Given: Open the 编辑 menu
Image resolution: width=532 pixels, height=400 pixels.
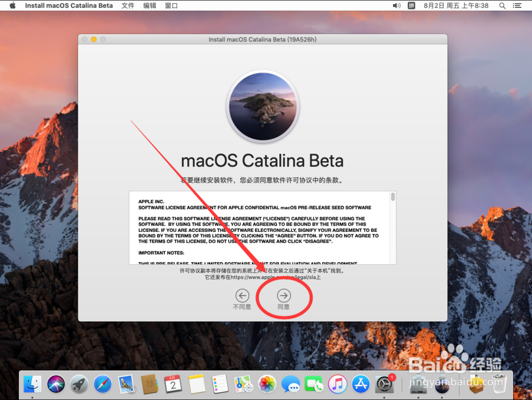Looking at the screenshot, I should tap(149, 5).
